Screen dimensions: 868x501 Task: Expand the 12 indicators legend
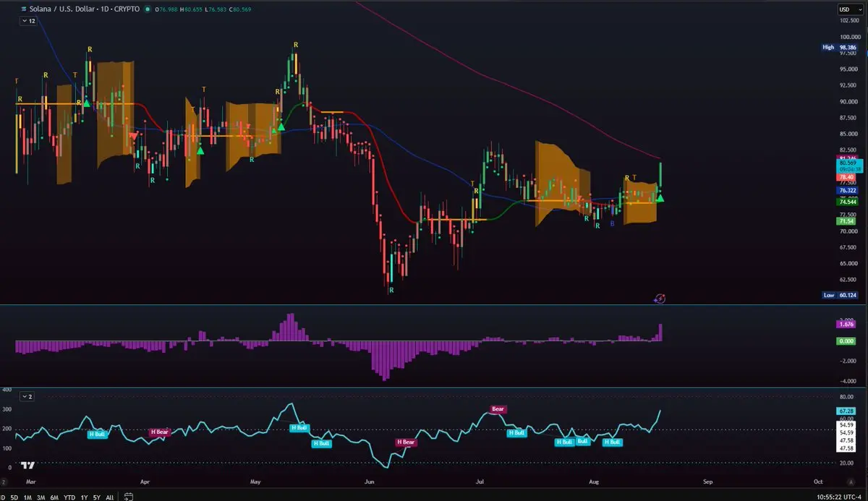click(28, 22)
